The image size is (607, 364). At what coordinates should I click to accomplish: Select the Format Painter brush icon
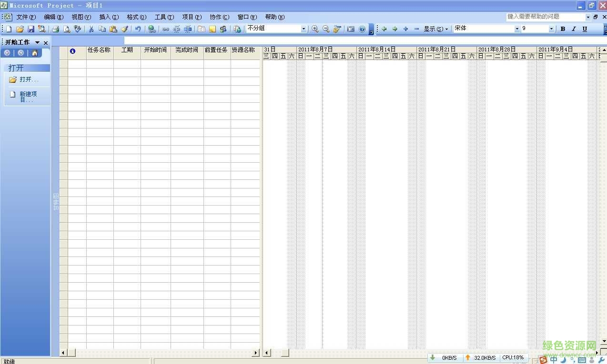tap(124, 29)
